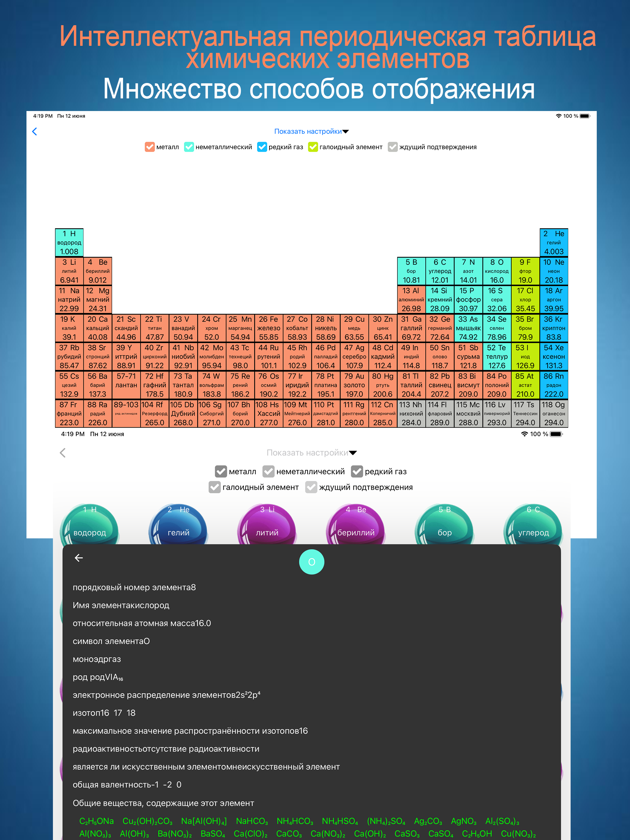Open the 30 Zn цинк cell
The image size is (630, 840).
[383, 328]
